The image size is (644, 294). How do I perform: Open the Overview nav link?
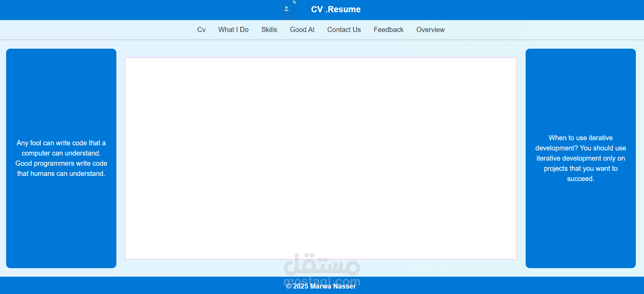point(430,30)
